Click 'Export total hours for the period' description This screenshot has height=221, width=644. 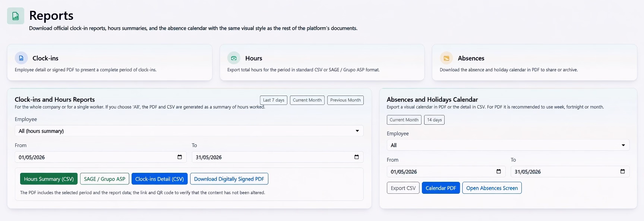[303, 70]
